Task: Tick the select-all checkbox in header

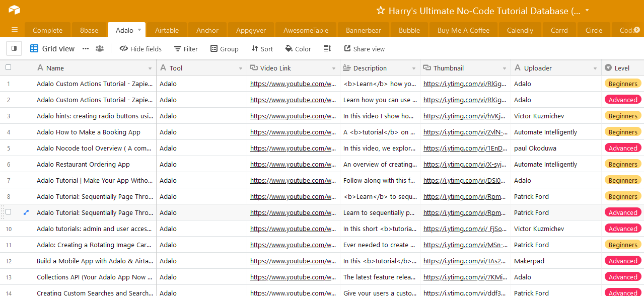Action: point(9,67)
